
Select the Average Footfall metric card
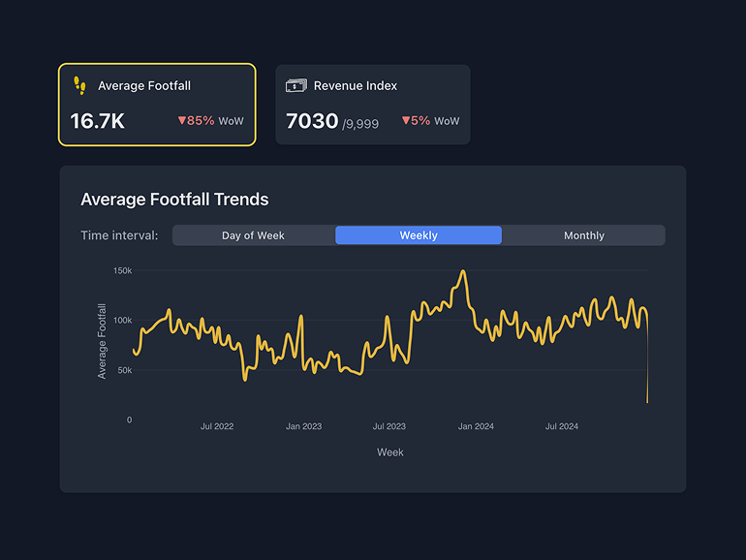[157, 105]
